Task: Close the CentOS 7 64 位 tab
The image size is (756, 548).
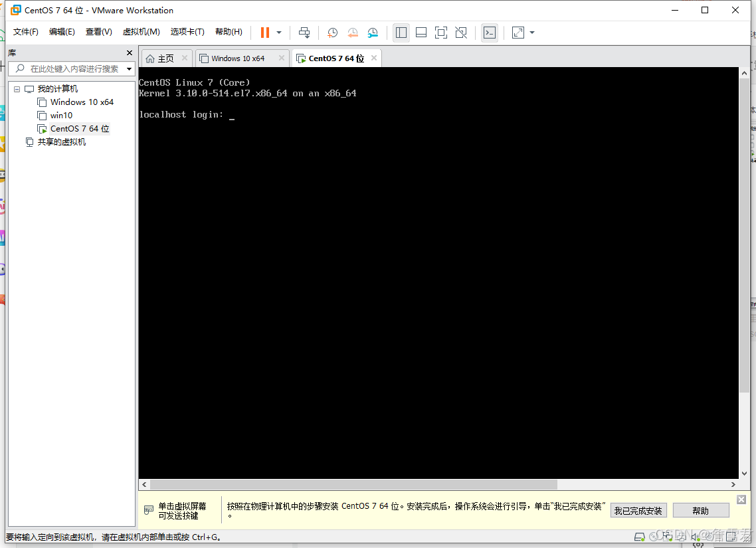Action: [x=374, y=58]
